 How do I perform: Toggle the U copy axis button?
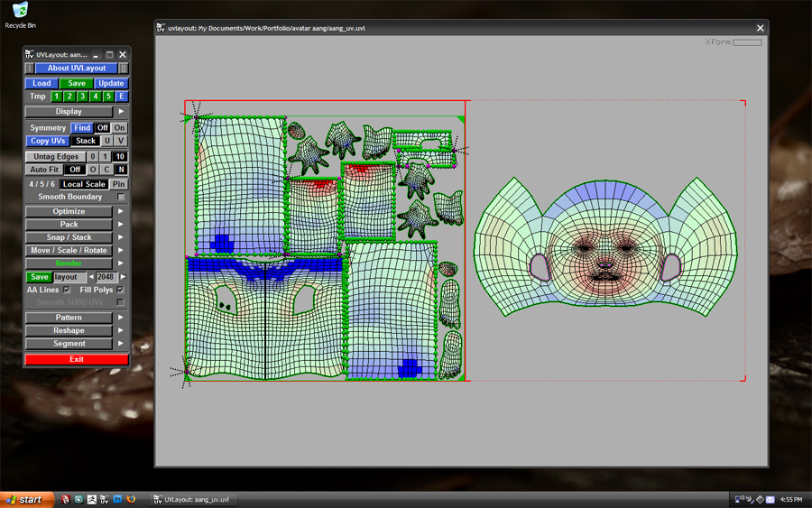point(107,141)
